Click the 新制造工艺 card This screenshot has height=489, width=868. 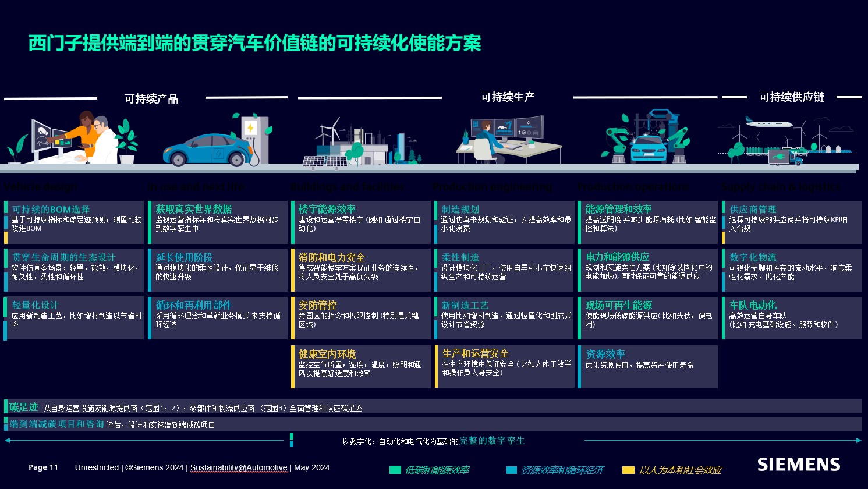tap(504, 318)
